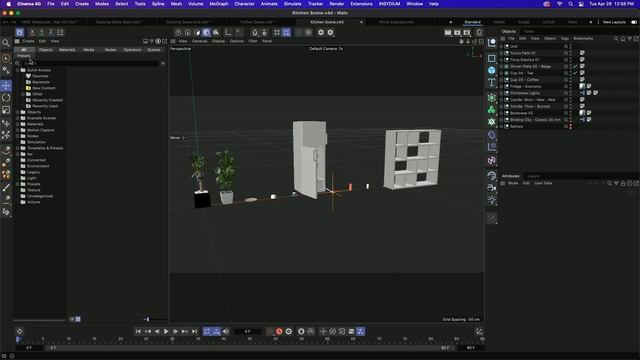Select the Rotate tool in left toolbar
The width and height of the screenshot is (640, 360).
(x=6, y=98)
